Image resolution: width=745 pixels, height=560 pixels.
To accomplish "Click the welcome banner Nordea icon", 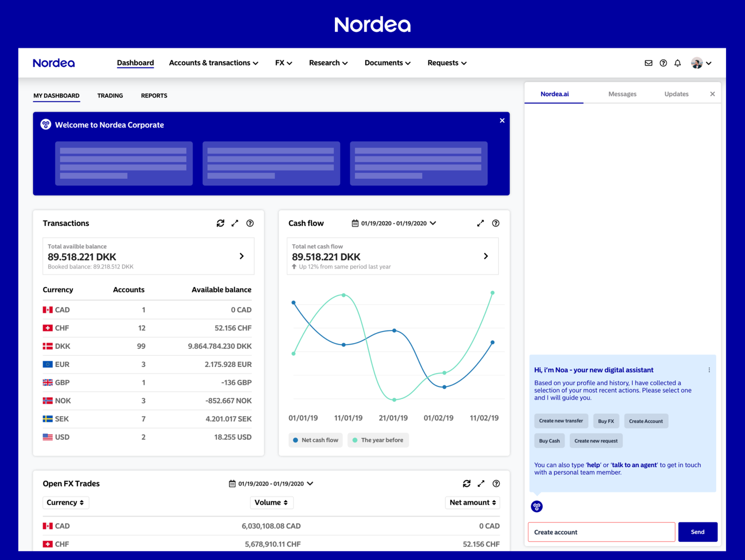I will tap(46, 124).
